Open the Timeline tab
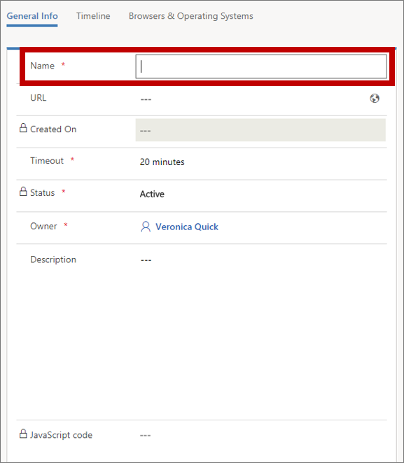 pos(93,16)
